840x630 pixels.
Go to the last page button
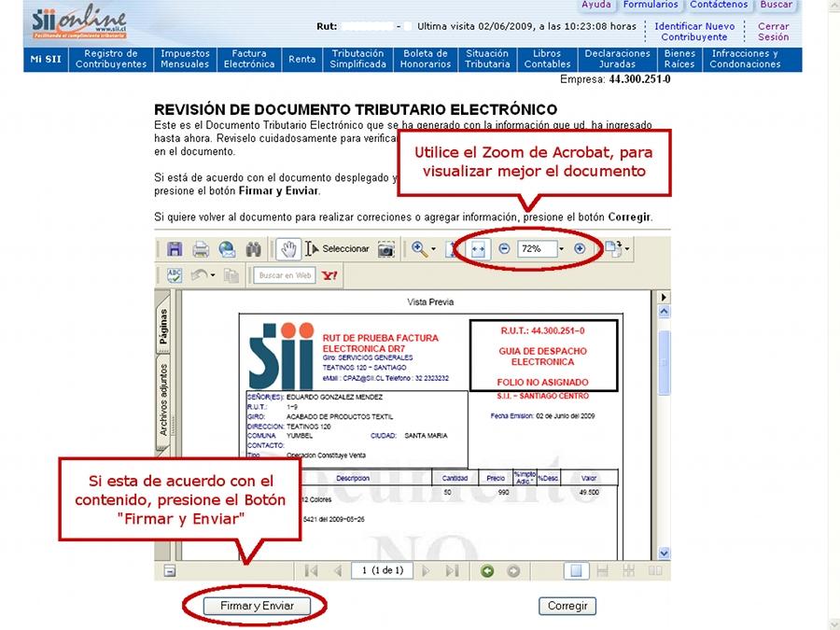(x=453, y=571)
